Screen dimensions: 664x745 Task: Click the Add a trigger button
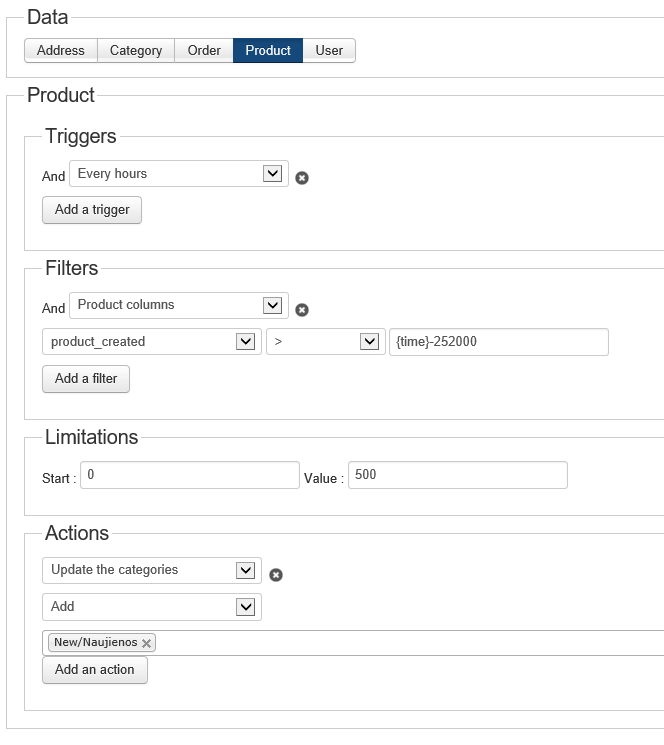tap(92, 210)
